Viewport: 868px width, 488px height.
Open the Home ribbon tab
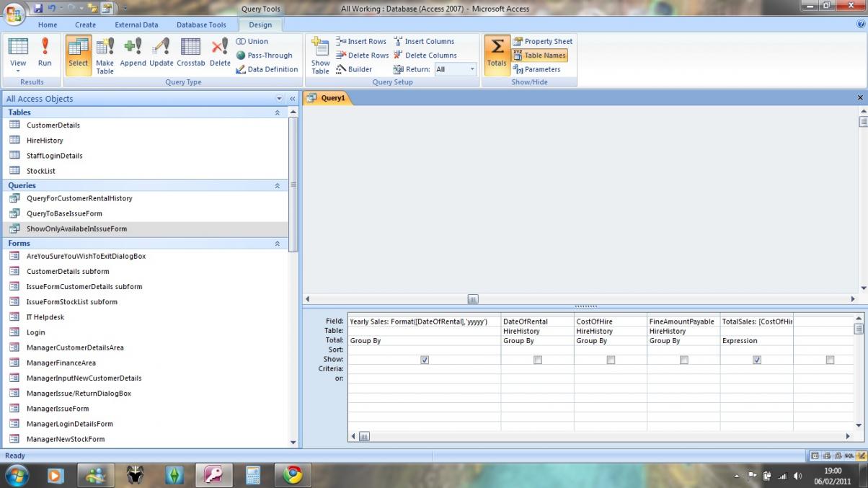(x=48, y=25)
